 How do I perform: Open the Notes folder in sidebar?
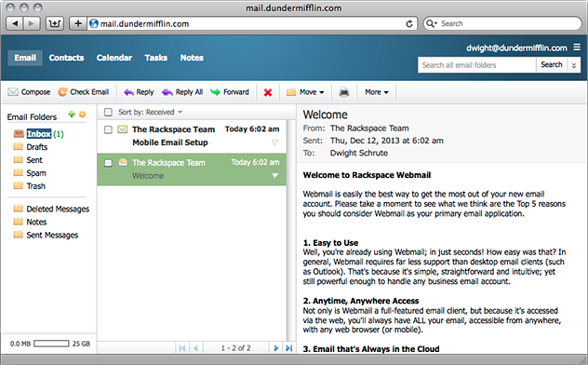[x=36, y=223]
